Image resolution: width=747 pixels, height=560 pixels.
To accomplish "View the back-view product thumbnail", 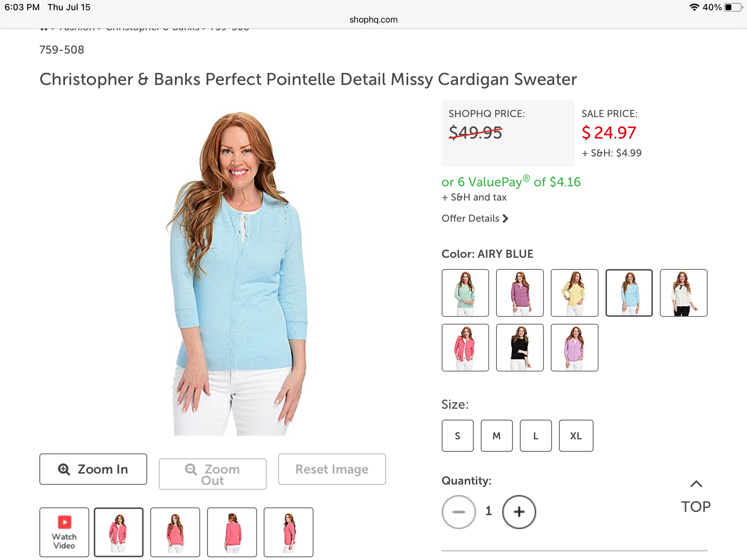I will pyautogui.click(x=232, y=532).
